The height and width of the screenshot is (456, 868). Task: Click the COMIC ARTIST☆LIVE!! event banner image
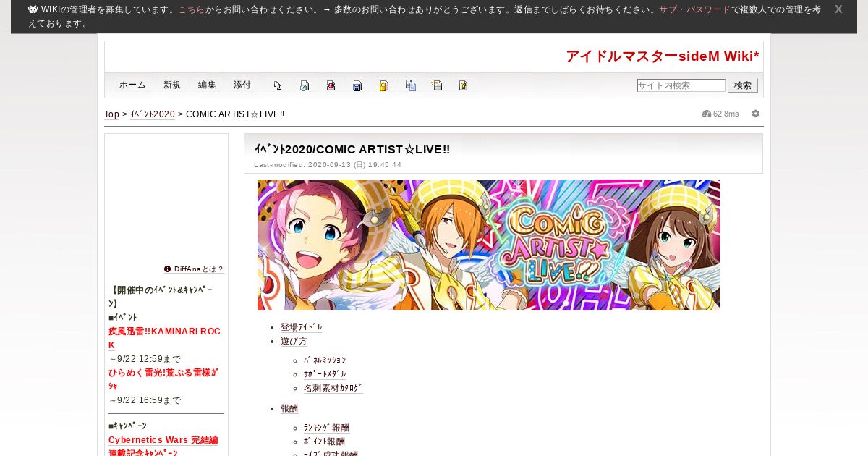click(489, 245)
